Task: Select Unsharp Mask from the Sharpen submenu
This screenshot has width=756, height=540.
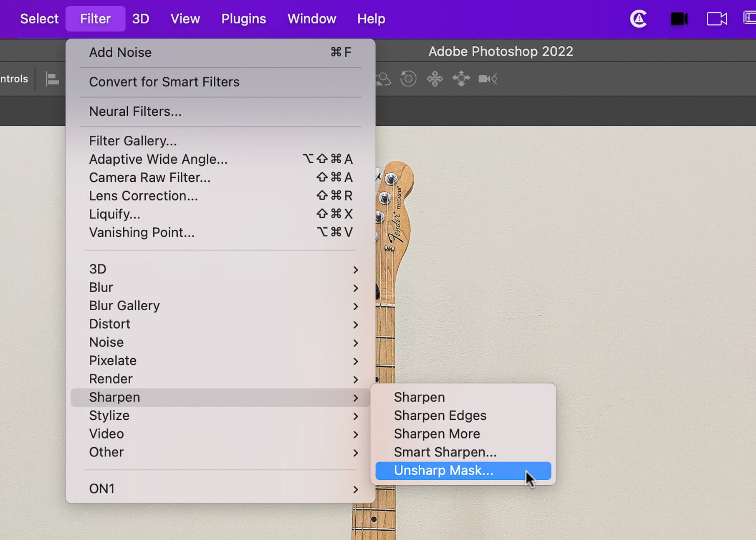Action: pyautogui.click(x=443, y=471)
